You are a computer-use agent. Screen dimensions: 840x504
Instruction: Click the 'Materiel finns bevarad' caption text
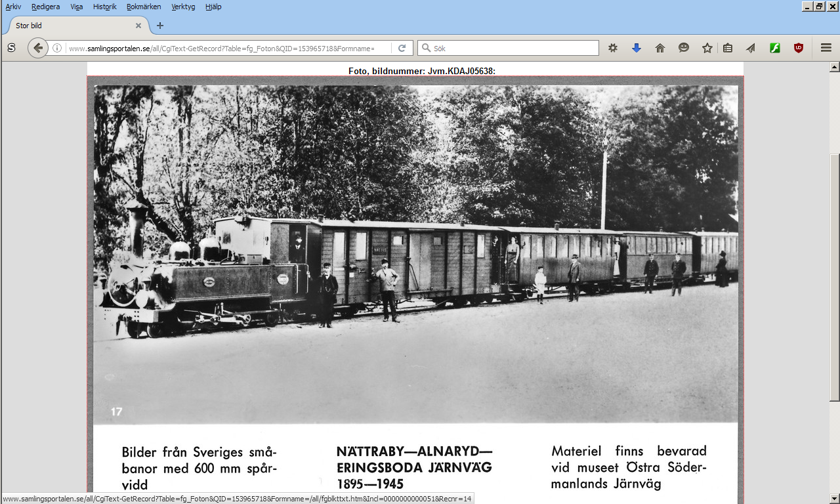click(629, 451)
